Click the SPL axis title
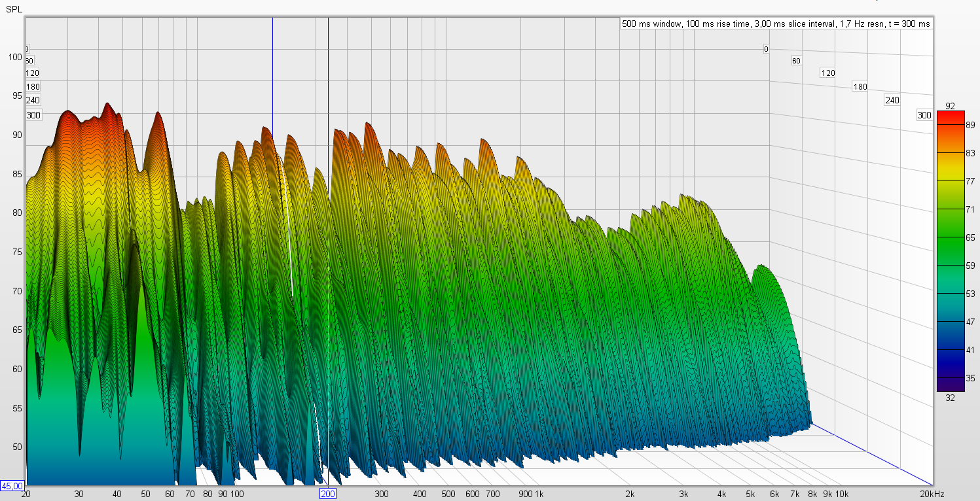980x501 pixels. (x=13, y=9)
